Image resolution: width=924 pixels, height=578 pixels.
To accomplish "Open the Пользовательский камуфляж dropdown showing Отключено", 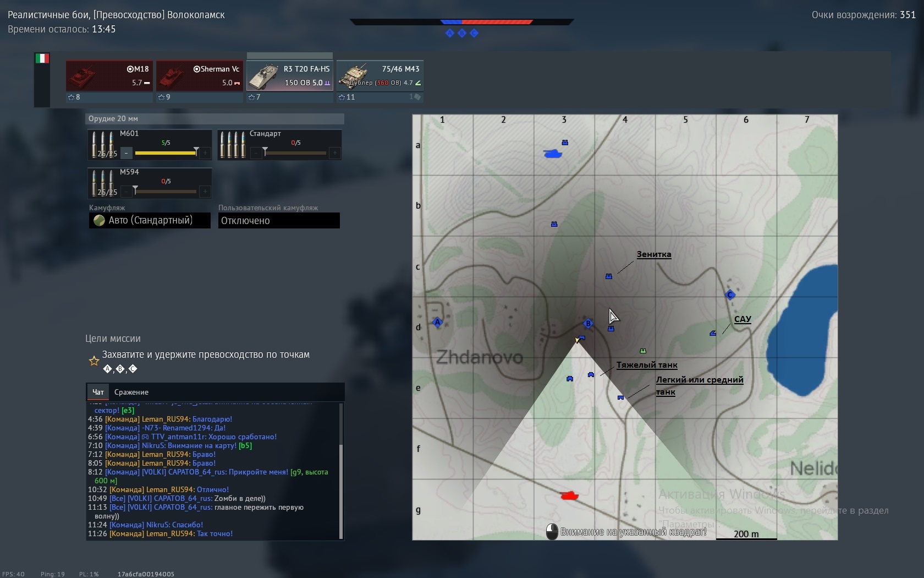I will (279, 220).
